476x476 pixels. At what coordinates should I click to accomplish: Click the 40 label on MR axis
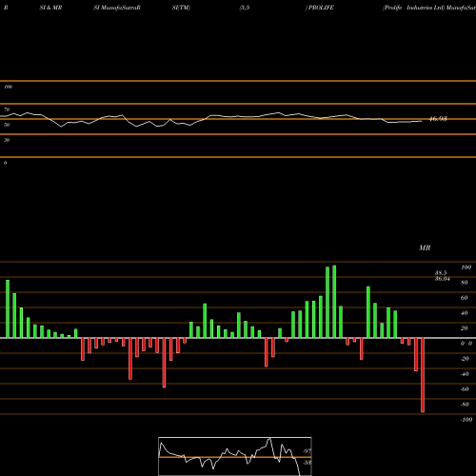tap(465, 313)
